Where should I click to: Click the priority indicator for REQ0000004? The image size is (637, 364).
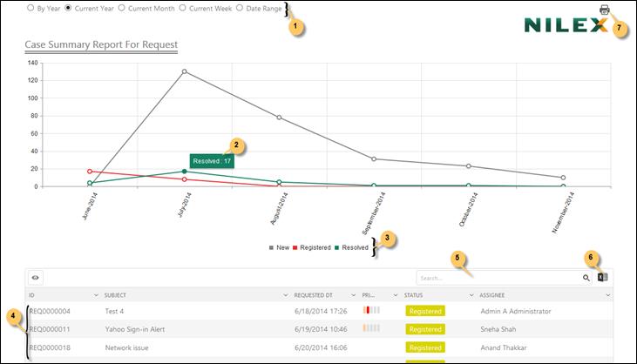(x=372, y=310)
